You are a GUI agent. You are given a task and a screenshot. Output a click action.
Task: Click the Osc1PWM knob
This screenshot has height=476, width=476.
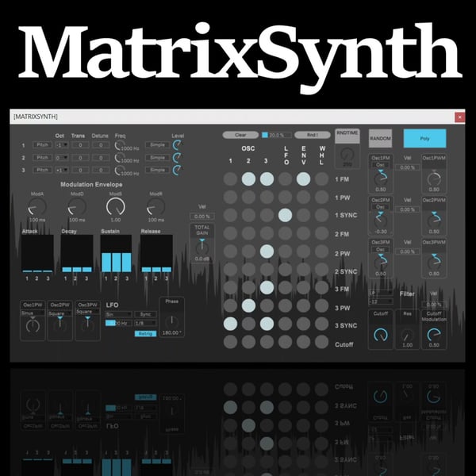434,179
